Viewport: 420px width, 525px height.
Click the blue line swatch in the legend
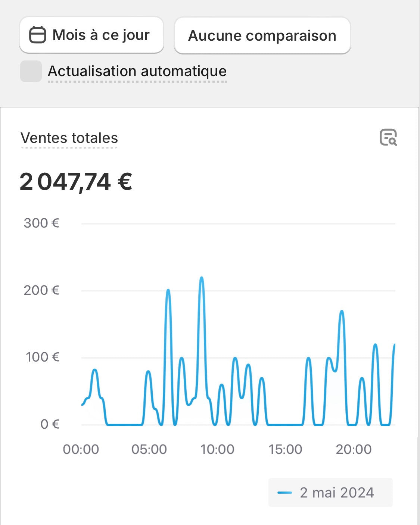[284, 493]
